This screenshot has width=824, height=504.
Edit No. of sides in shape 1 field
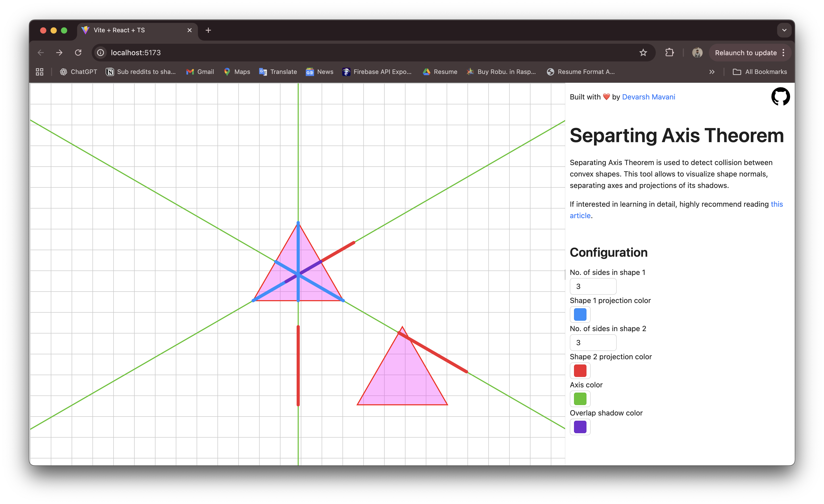[x=593, y=286]
